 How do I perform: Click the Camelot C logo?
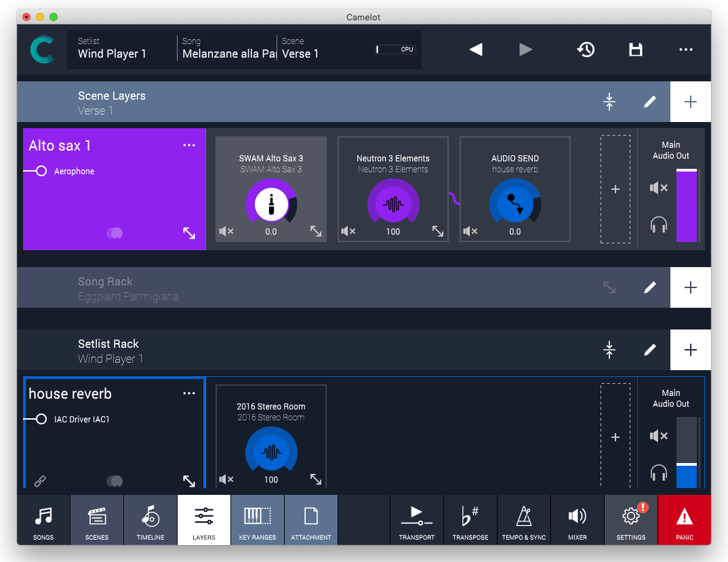[x=43, y=49]
